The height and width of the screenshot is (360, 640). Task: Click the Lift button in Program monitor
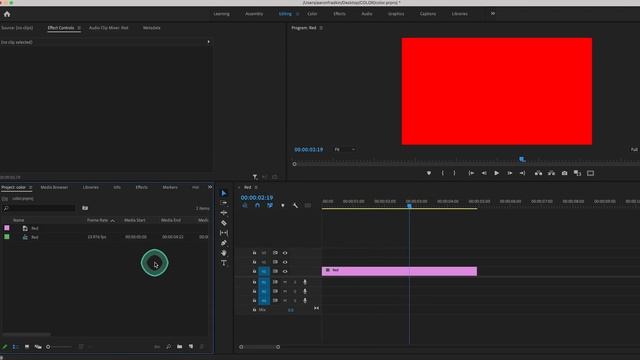point(538,173)
